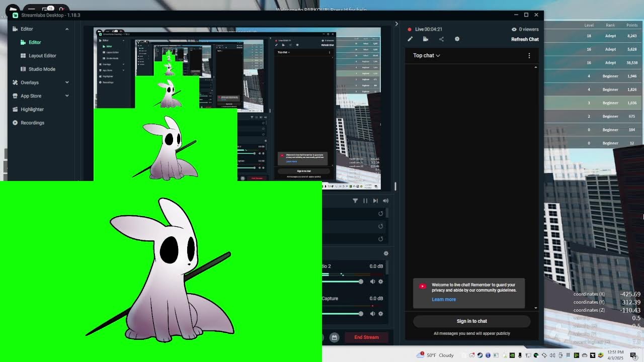Open the Windows notification center icon
Viewport: 644px width, 362px height.
pos(633,355)
